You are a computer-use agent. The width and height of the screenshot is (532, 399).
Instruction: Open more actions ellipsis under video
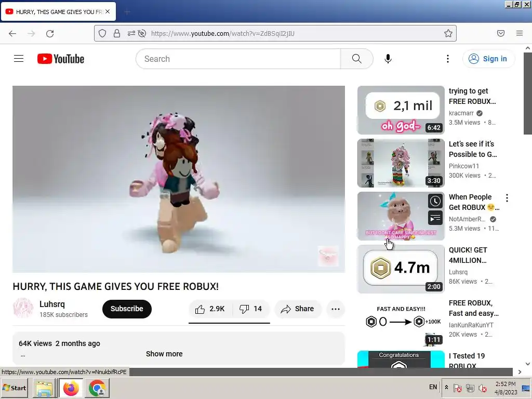(x=336, y=309)
